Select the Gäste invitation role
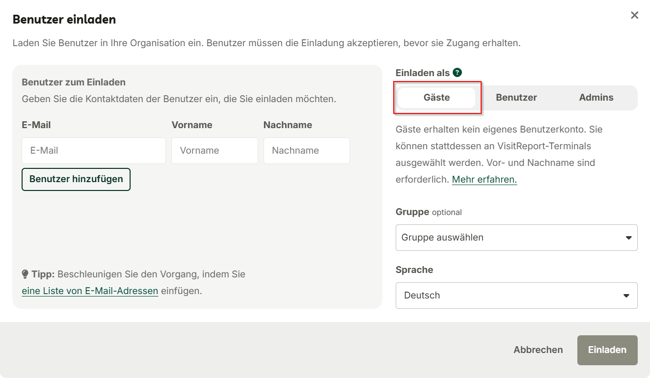The width and height of the screenshot is (650, 378). pyautogui.click(x=437, y=97)
